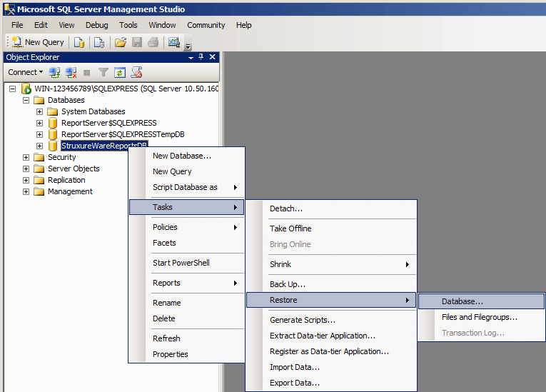Click Properties in the context menu
This screenshot has width=546, height=392.
(x=170, y=354)
